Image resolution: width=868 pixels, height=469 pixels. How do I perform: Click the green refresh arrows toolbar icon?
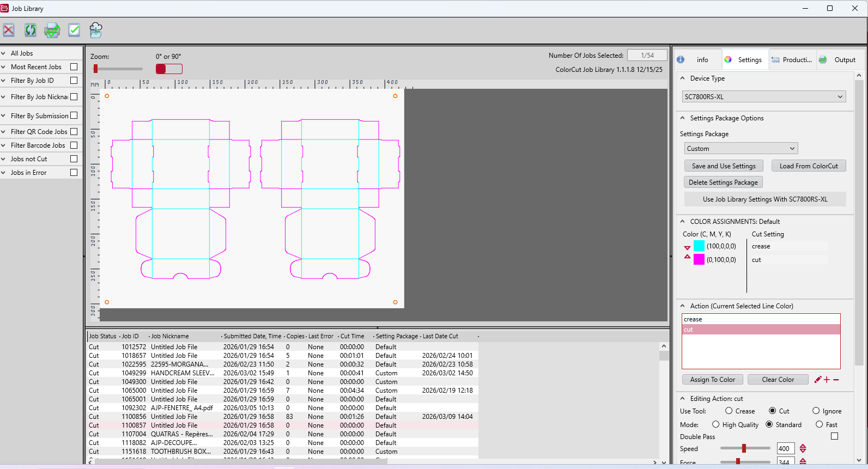tap(31, 30)
